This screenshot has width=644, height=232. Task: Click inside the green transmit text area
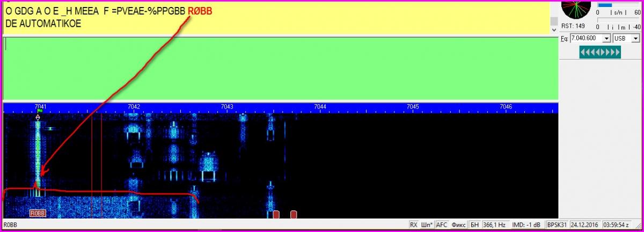(x=279, y=67)
